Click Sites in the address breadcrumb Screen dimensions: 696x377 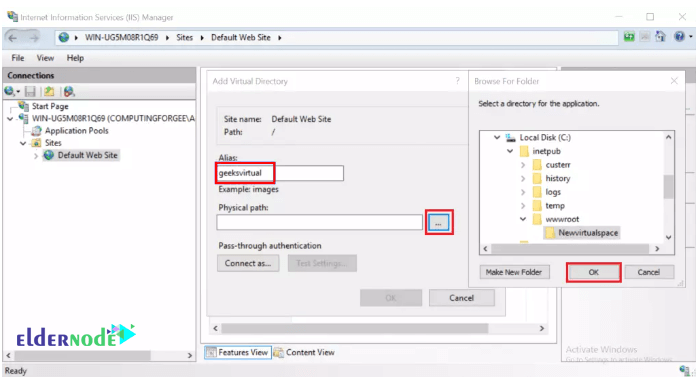185,37
